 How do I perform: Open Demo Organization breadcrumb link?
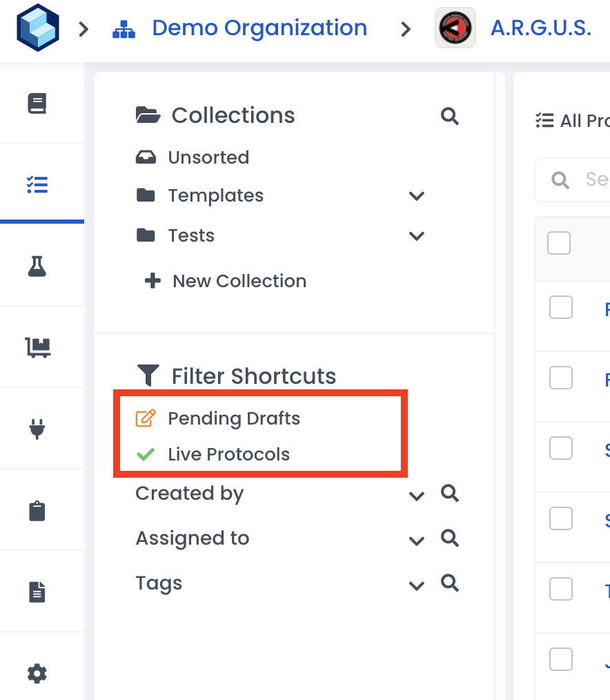point(259,28)
